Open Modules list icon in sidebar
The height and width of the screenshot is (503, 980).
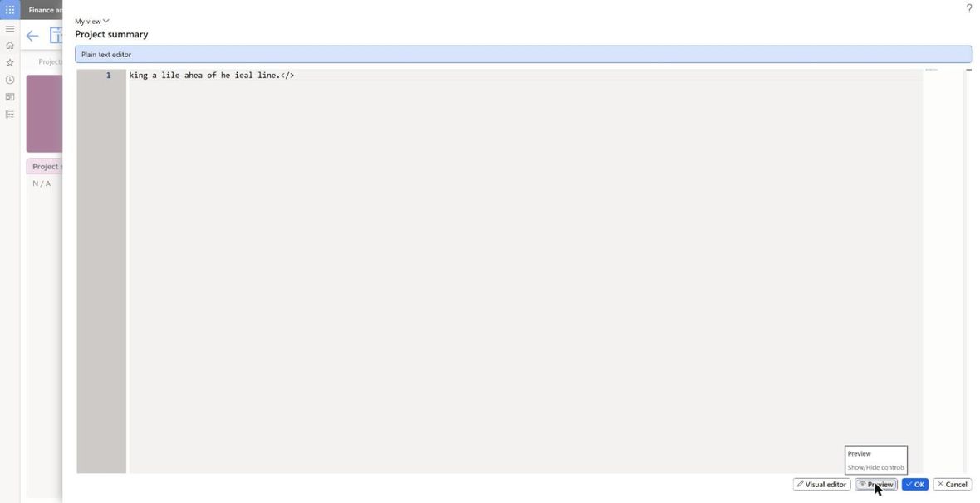[x=10, y=115]
